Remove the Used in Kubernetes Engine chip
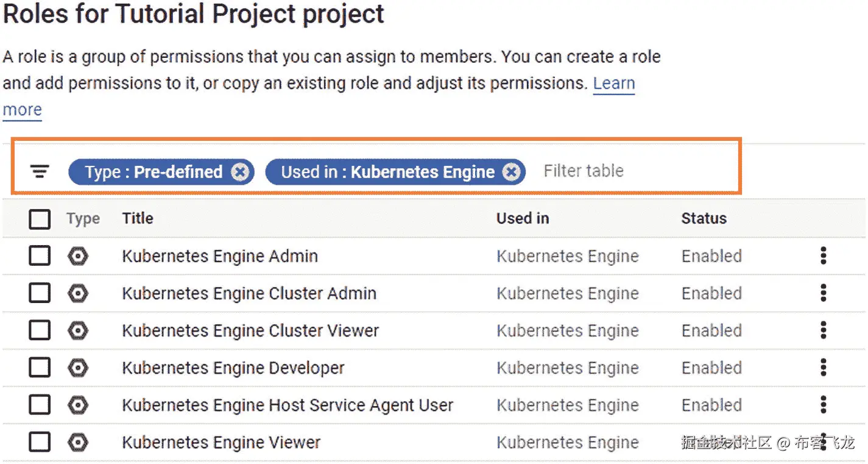The width and height of the screenshot is (868, 464). (x=512, y=173)
